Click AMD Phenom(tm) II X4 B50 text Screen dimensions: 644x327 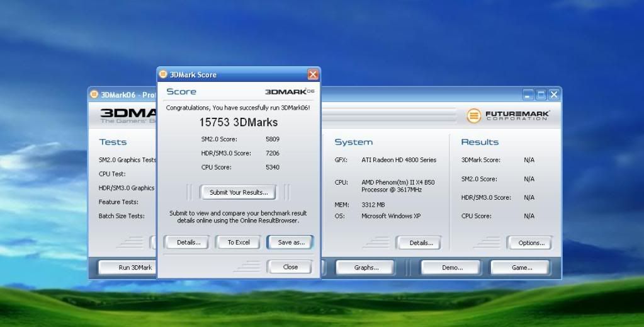(398, 182)
